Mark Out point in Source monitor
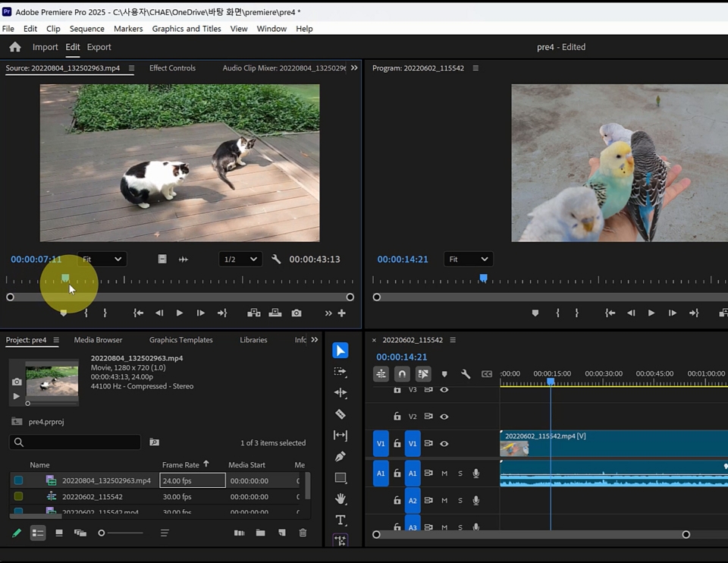 coord(105,313)
